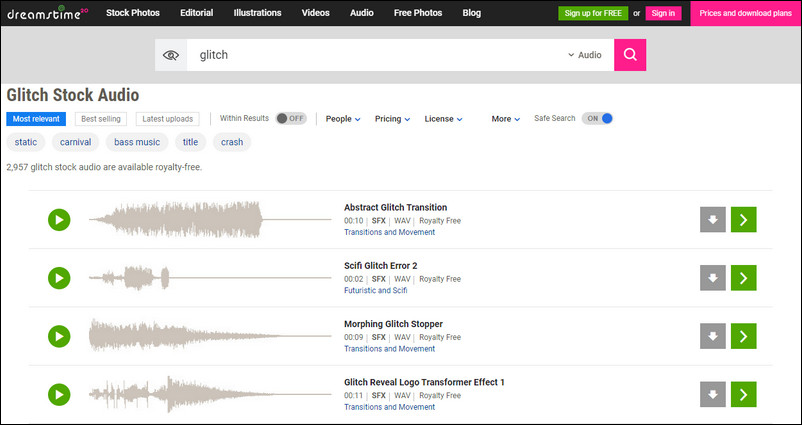Expand the Pricing filter dropdown

(392, 119)
